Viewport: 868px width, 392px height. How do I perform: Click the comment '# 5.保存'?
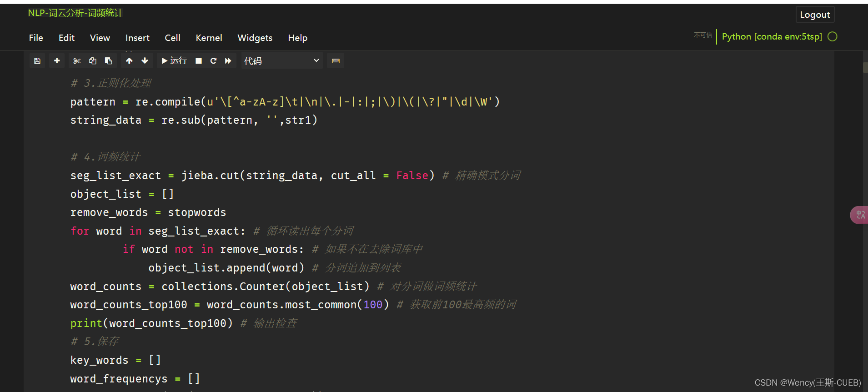[95, 342]
